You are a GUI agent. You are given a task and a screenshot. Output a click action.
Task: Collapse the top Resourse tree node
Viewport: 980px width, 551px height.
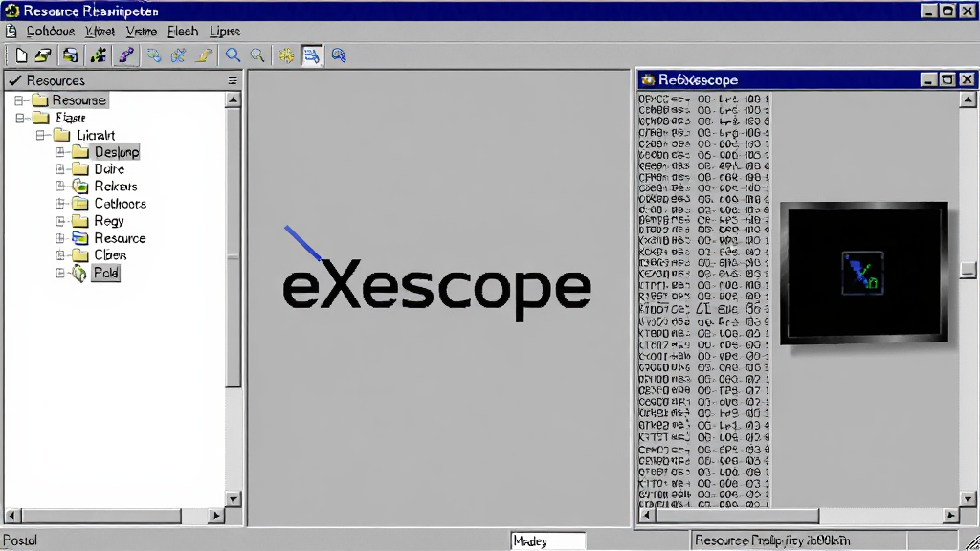point(19,99)
